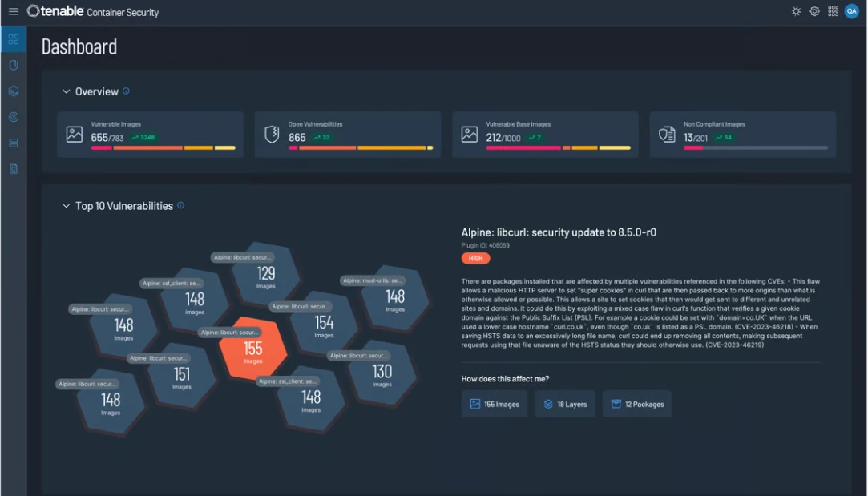Select the 130 Images hexagon
The height and width of the screenshot is (496, 868).
[x=382, y=372]
